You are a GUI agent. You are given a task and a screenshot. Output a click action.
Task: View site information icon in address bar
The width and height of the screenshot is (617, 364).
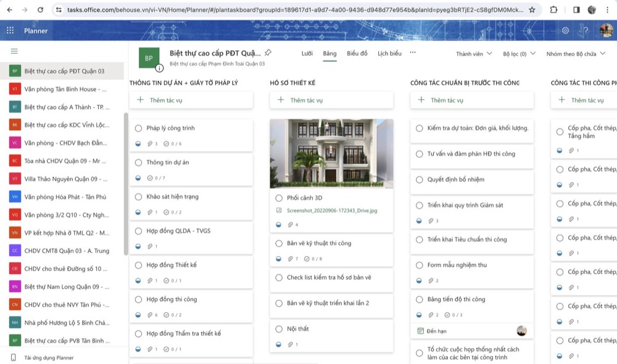[x=59, y=10]
